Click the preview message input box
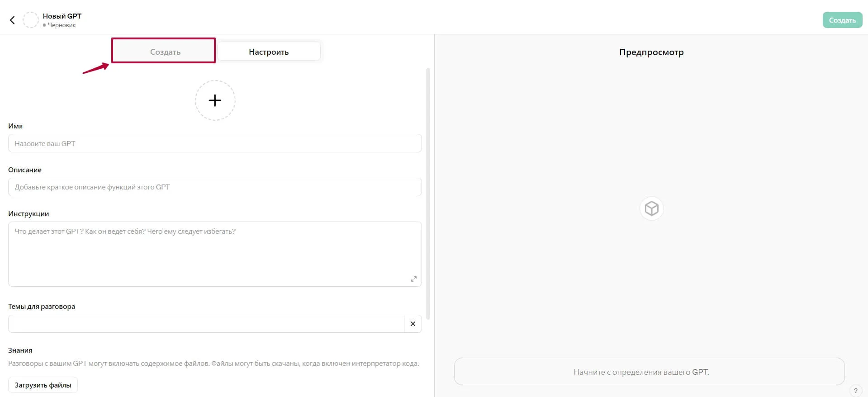The width and height of the screenshot is (868, 397). [x=649, y=372]
